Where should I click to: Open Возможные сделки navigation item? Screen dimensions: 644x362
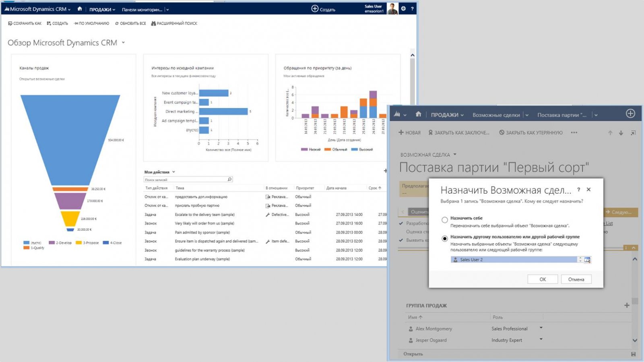point(496,115)
